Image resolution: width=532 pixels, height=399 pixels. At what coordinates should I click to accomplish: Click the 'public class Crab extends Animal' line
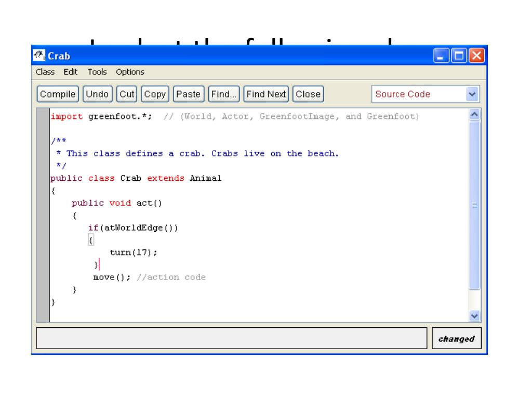tap(136, 178)
